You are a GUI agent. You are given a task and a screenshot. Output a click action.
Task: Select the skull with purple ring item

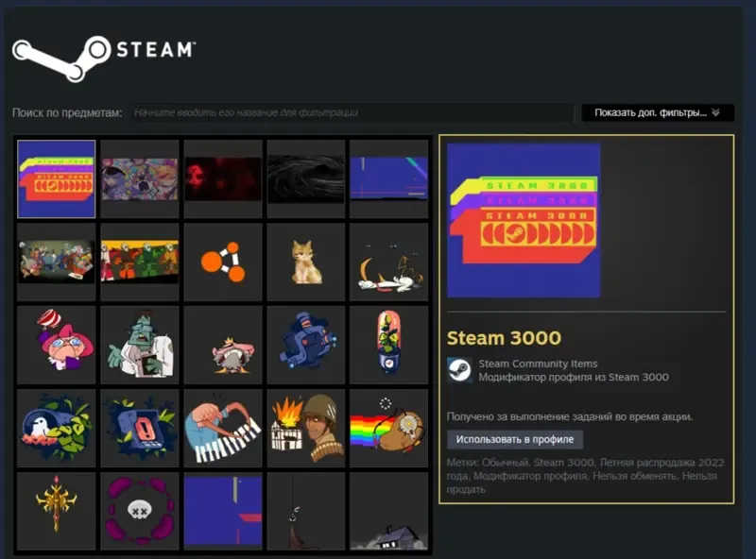tap(139, 511)
